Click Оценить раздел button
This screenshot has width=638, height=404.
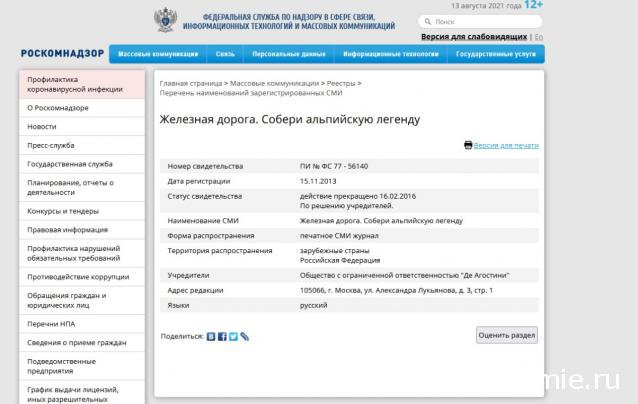point(507,335)
